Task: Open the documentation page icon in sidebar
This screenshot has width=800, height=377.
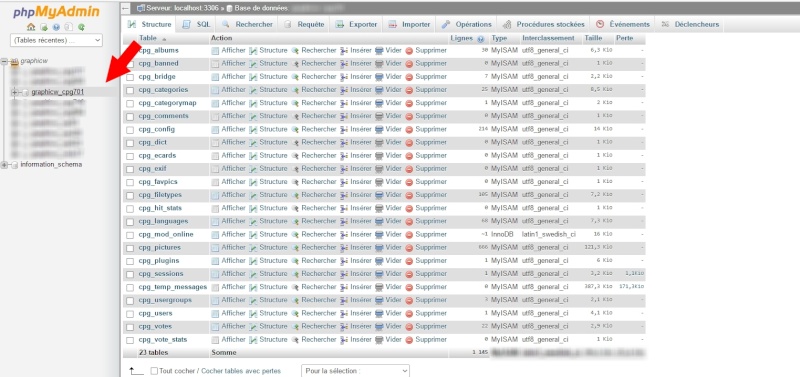Action: pyautogui.click(x=68, y=27)
